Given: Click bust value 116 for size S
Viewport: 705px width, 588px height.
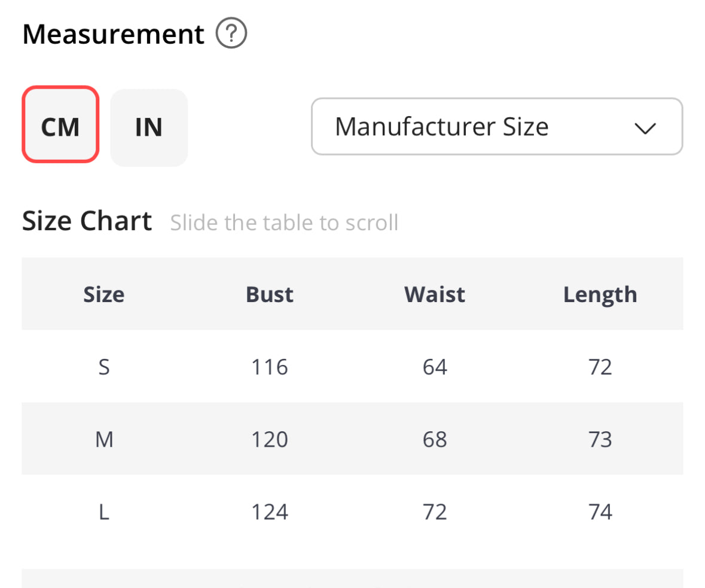Looking at the screenshot, I should coord(270,367).
